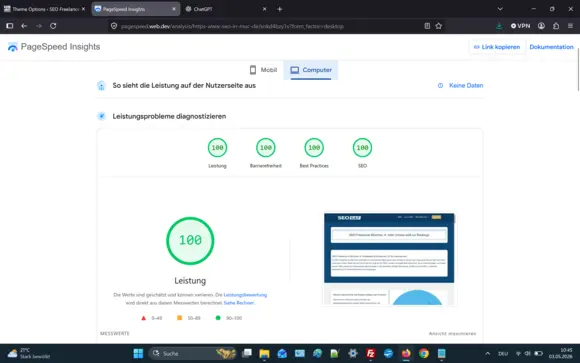Image resolution: width=580 pixels, height=363 pixels.
Task: Reload the PageSpeed Insights page
Action: (53, 26)
